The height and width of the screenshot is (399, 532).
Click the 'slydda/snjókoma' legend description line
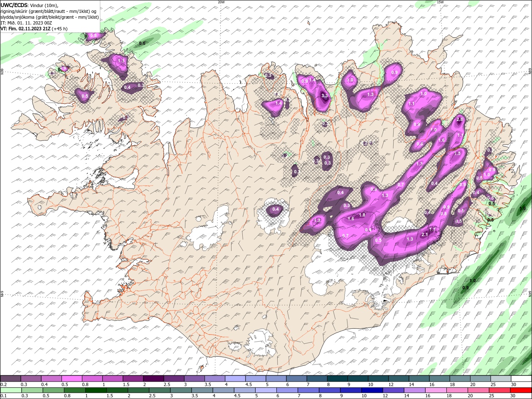coord(49,17)
